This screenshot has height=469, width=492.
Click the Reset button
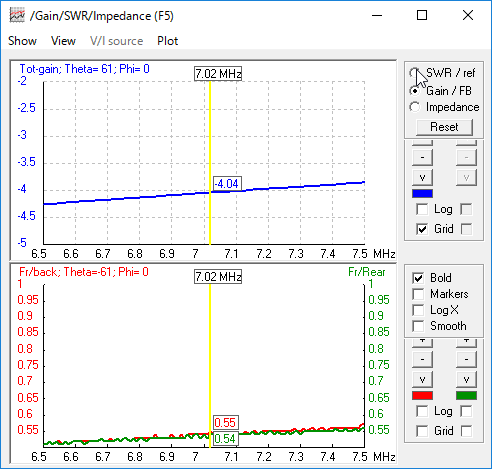coord(444,127)
